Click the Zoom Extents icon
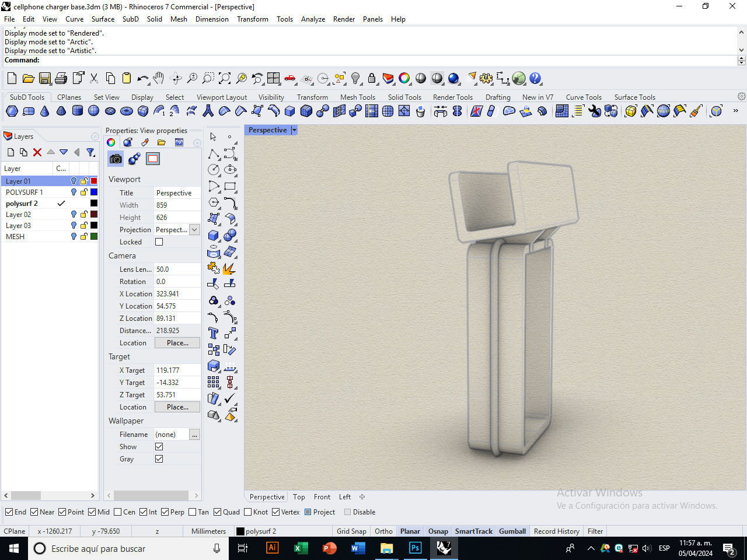This screenshot has width=747, height=560. click(x=224, y=78)
